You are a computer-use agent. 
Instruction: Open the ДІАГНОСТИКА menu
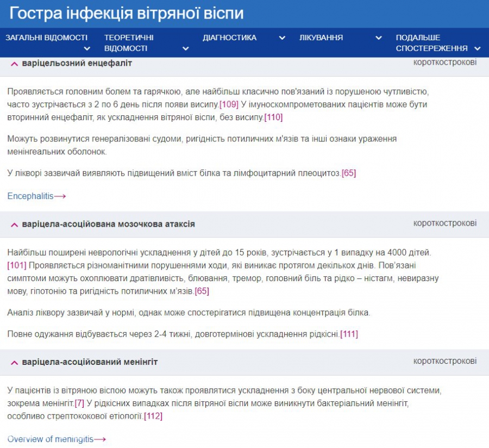[229, 38]
